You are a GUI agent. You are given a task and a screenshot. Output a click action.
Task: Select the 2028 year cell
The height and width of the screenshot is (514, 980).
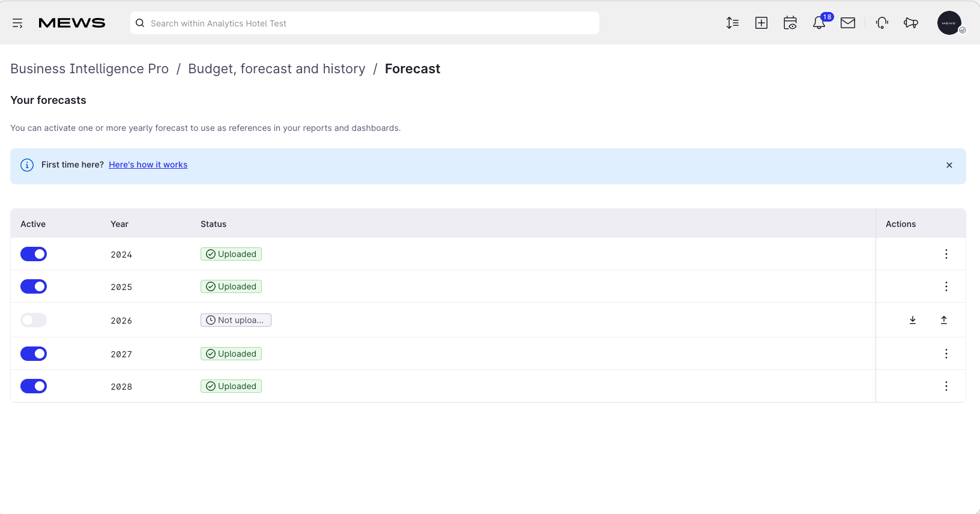coord(121,387)
